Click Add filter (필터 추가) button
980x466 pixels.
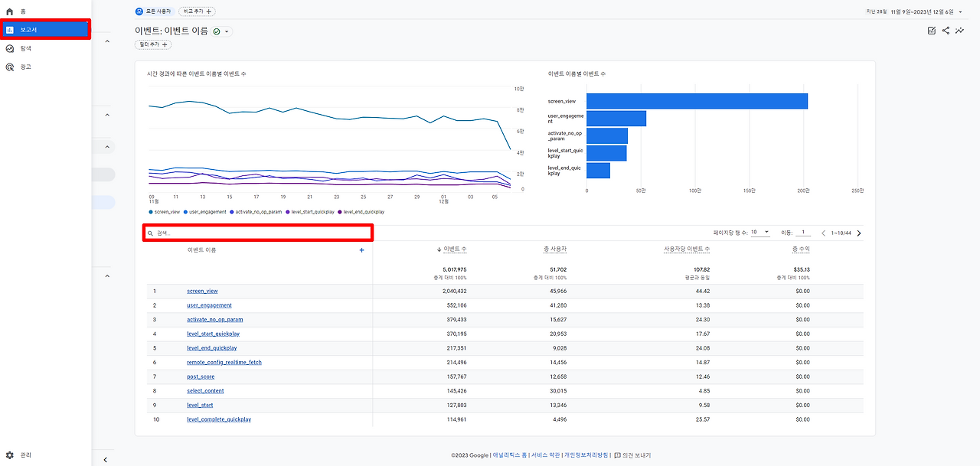click(153, 45)
